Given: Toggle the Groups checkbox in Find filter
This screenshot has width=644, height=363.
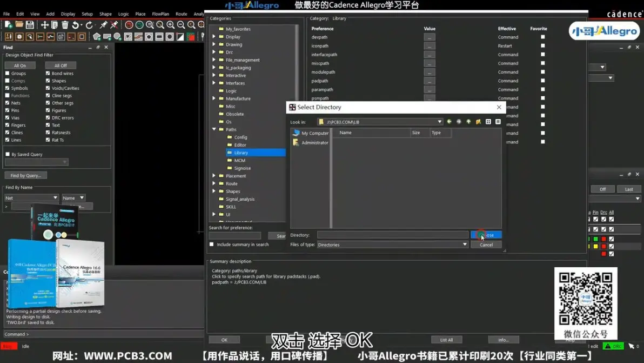Looking at the screenshot, I should 8,73.
